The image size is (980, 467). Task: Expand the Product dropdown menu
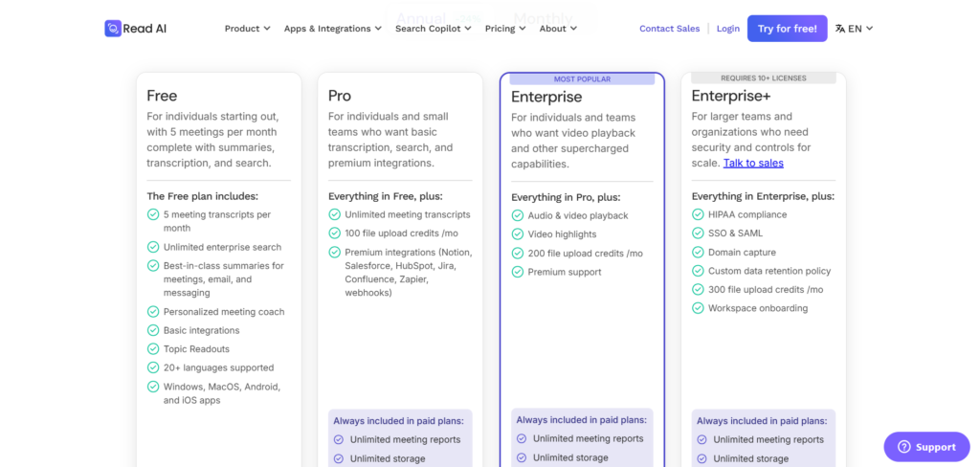(x=247, y=29)
